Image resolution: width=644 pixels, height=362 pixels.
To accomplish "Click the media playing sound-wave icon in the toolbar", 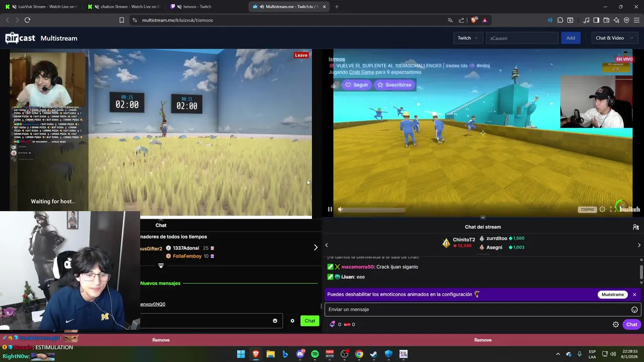I will pyautogui.click(x=549, y=20).
